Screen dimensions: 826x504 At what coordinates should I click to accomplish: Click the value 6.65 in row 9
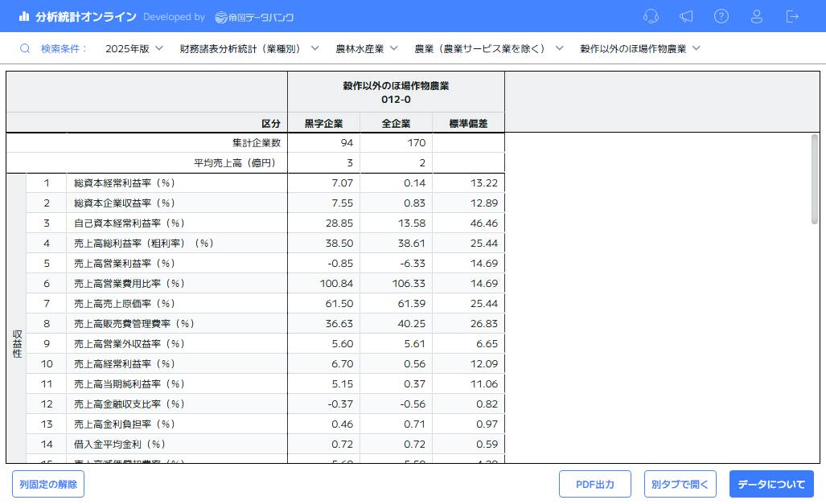[487, 343]
